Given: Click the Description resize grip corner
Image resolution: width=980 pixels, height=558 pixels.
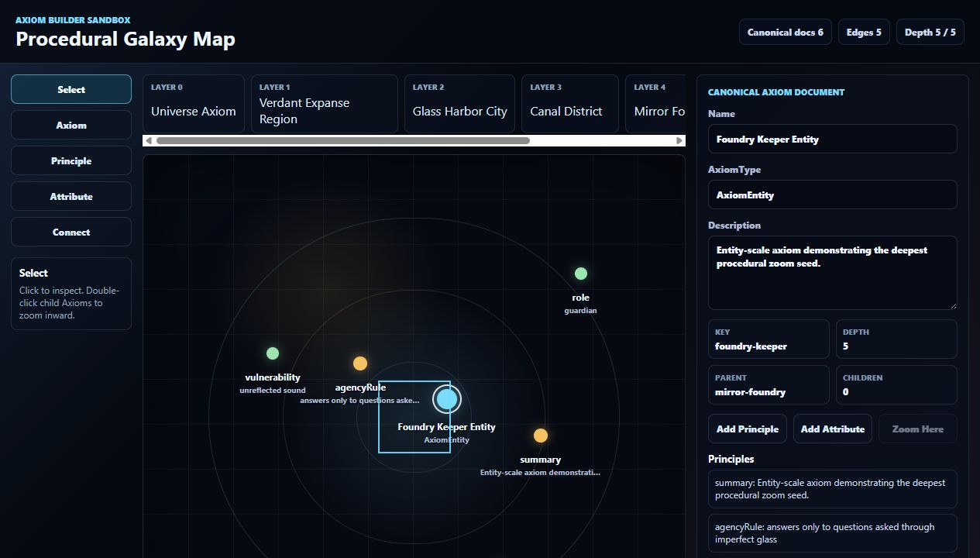Looking at the screenshot, I should click(952, 305).
